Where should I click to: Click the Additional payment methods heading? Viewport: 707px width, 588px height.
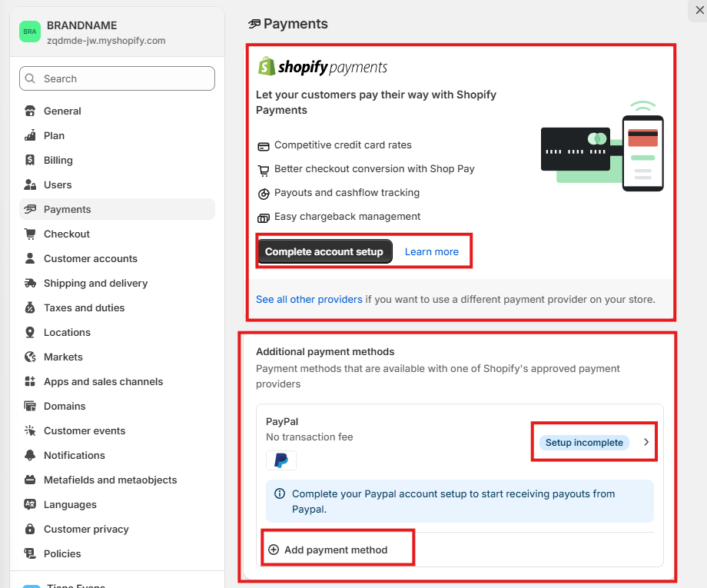point(325,352)
